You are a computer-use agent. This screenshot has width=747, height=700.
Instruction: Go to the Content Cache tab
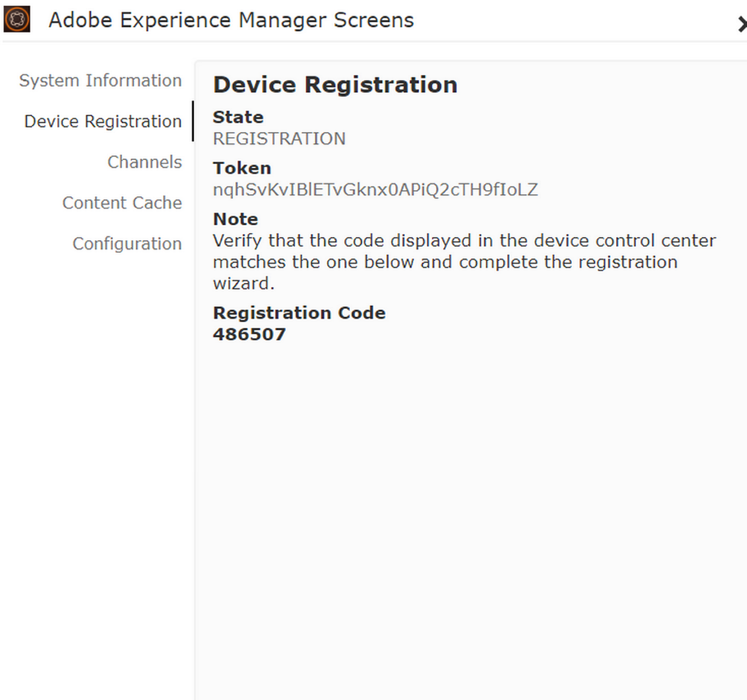coord(122,203)
